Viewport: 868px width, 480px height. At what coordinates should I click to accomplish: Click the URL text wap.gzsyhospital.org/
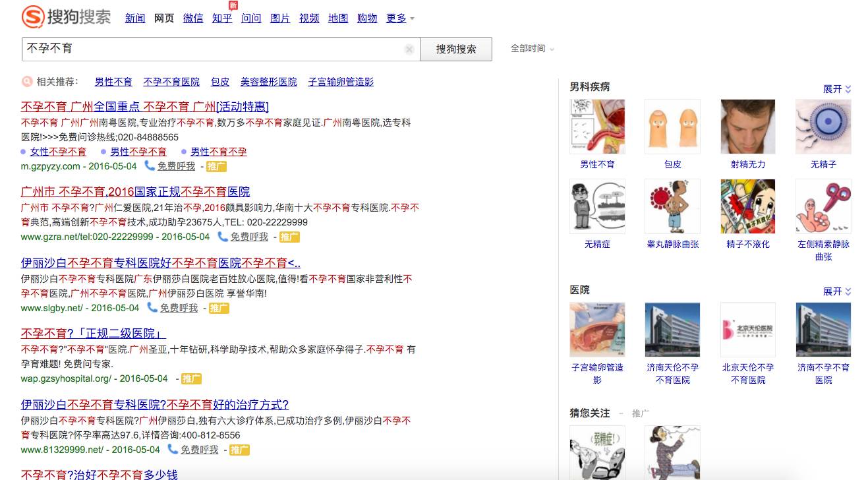(67, 378)
